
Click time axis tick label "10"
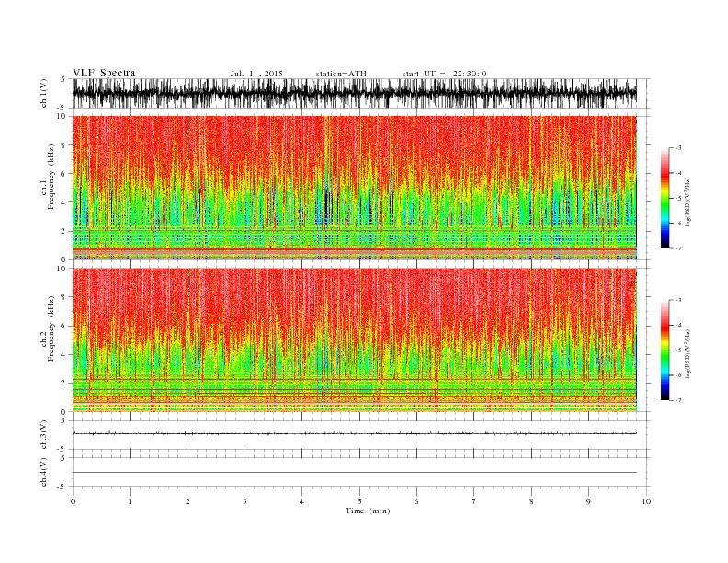pyautogui.click(x=646, y=501)
